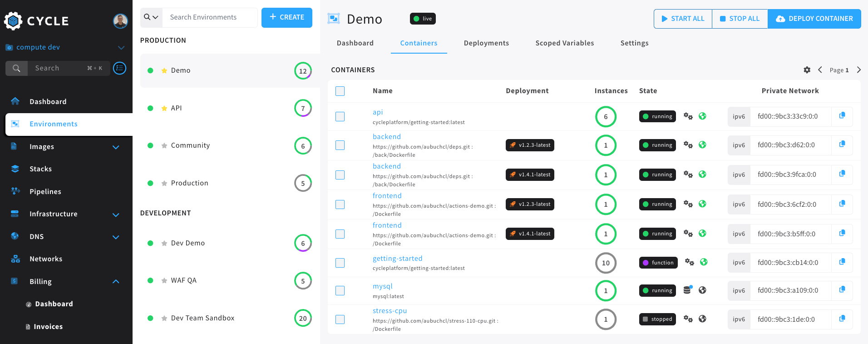The height and width of the screenshot is (344, 868).
Task: Open containers table settings gear
Action: (807, 70)
